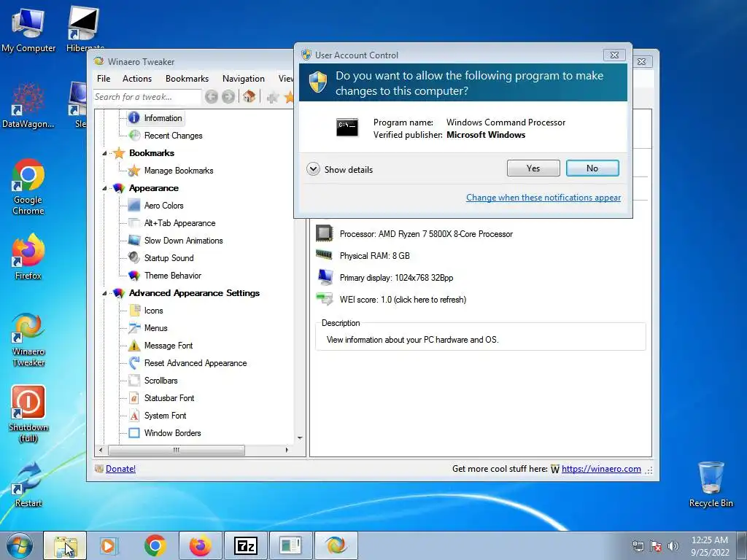The image size is (747, 560).
Task: Click the Primary display monitor icon
Action: [x=325, y=276]
